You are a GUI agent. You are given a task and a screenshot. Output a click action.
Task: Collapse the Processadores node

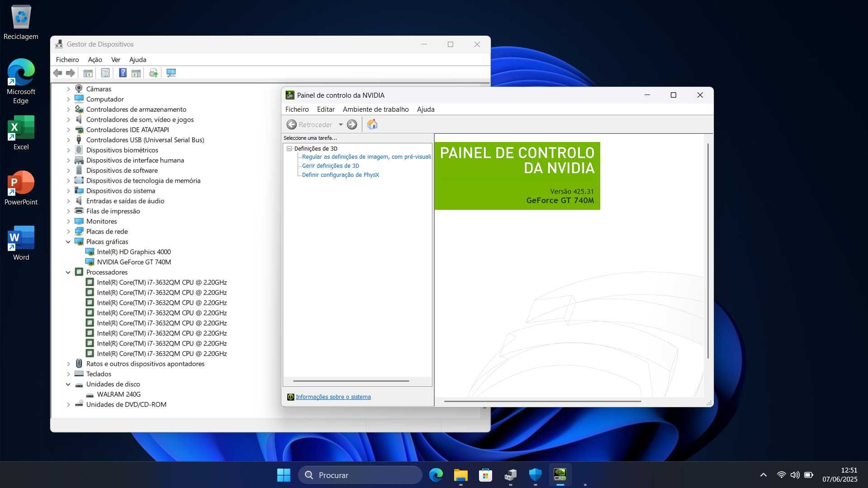(x=68, y=272)
